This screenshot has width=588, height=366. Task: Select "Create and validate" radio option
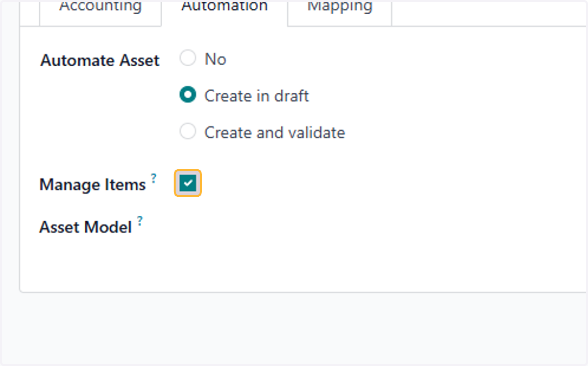click(188, 131)
